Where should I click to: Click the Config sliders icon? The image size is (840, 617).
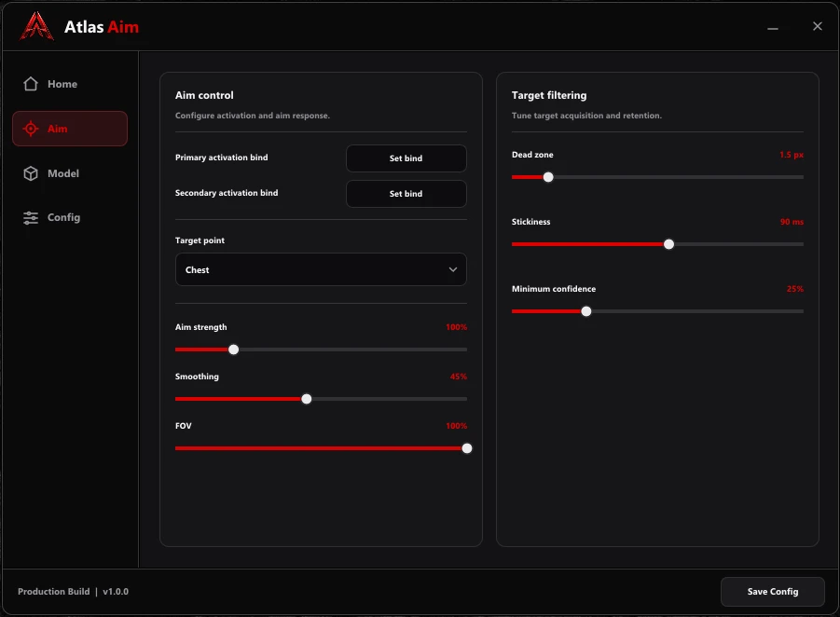(31, 217)
